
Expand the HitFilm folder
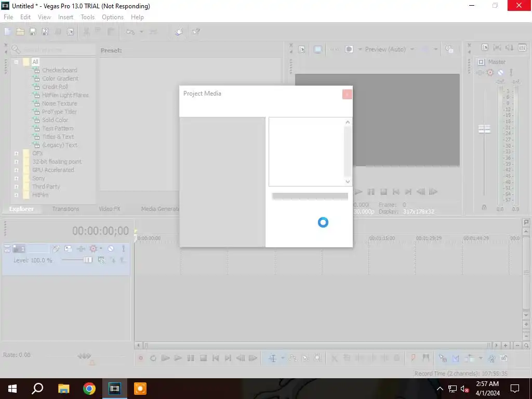tap(16, 195)
